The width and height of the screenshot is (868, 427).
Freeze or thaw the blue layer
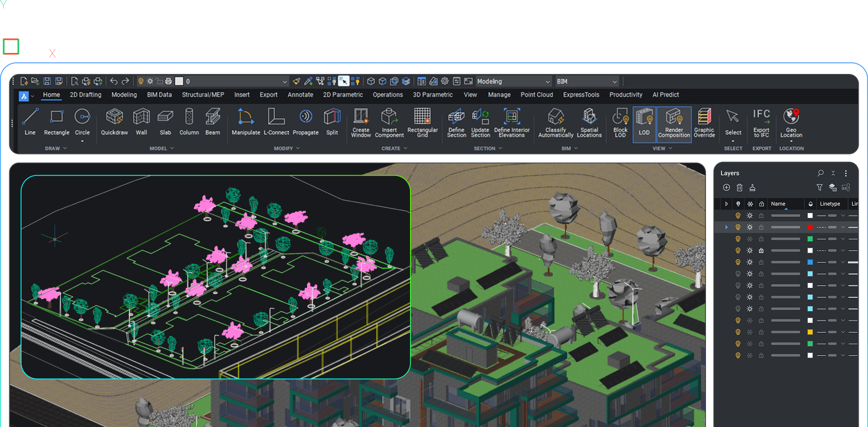click(x=750, y=262)
